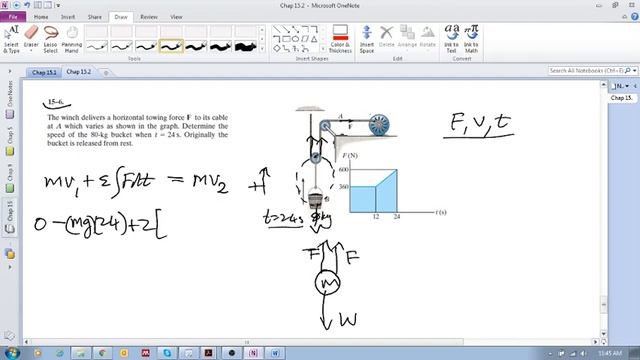
Task: Open the Chap 5 notebook in sidebar
Action: pos(9,141)
